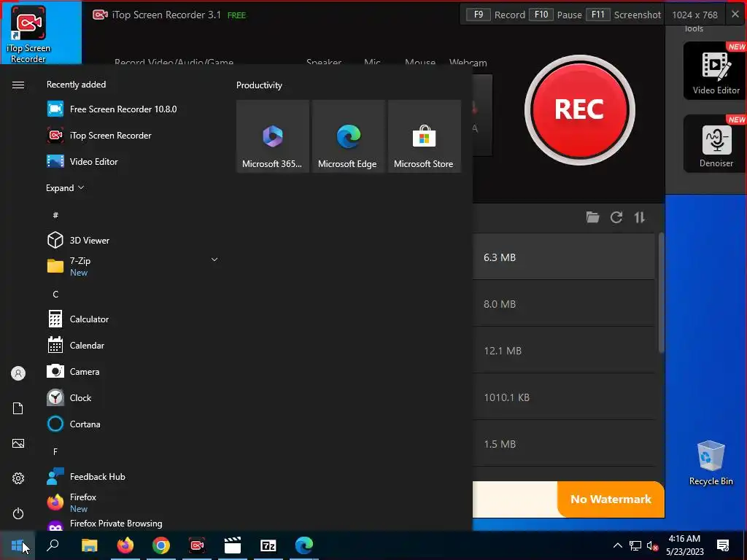The image size is (747, 560).
Task: Open the Microsoft 365 tile
Action: (273, 136)
